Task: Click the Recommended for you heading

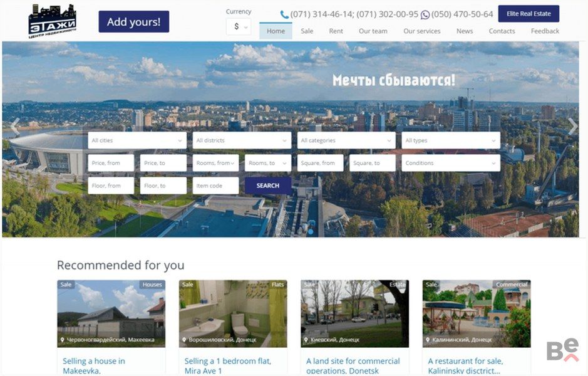Action: [121, 265]
